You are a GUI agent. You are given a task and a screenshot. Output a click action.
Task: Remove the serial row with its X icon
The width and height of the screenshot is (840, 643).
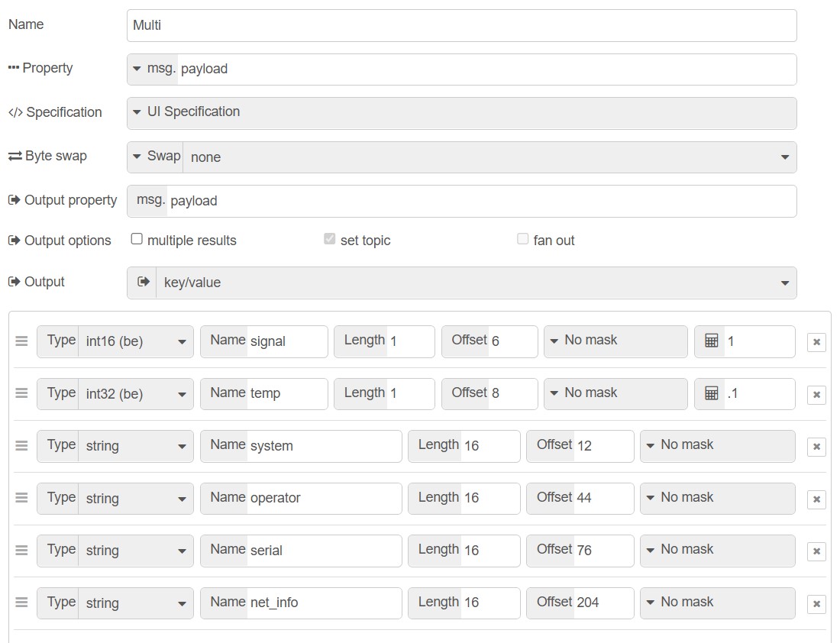(x=816, y=551)
